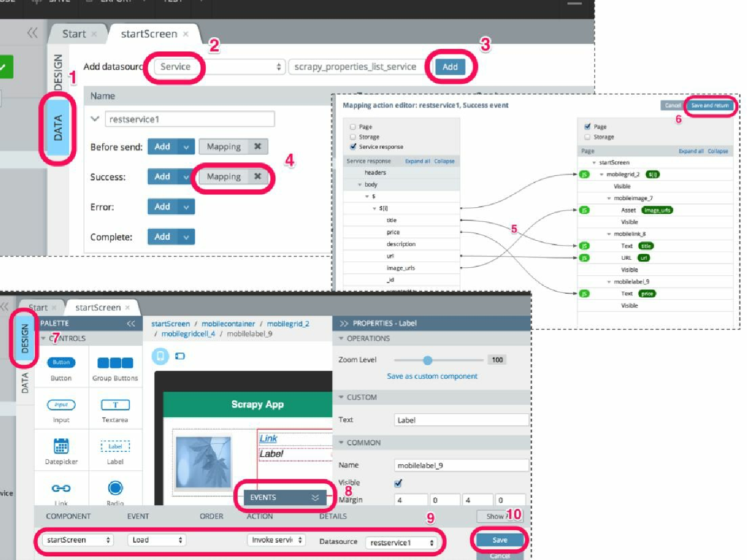The width and height of the screenshot is (747, 560).
Task: Switch to the DESIGN tab beside the PALETTE
Action: click(24, 338)
